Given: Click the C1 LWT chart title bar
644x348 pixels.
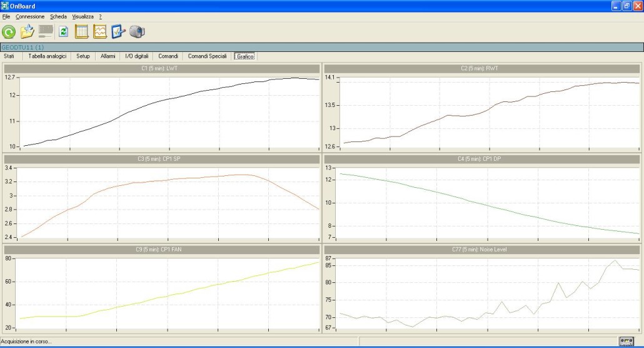Looking at the screenshot, I should coord(162,68).
